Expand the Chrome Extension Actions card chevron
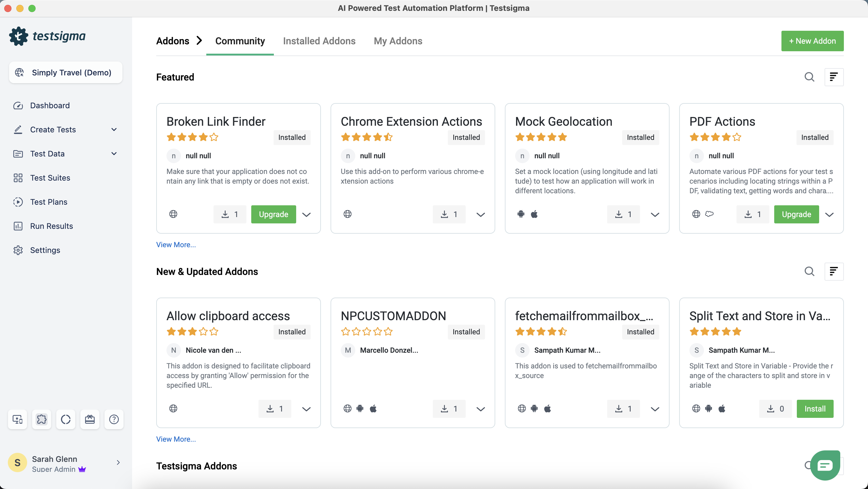868x489 pixels. coord(480,215)
